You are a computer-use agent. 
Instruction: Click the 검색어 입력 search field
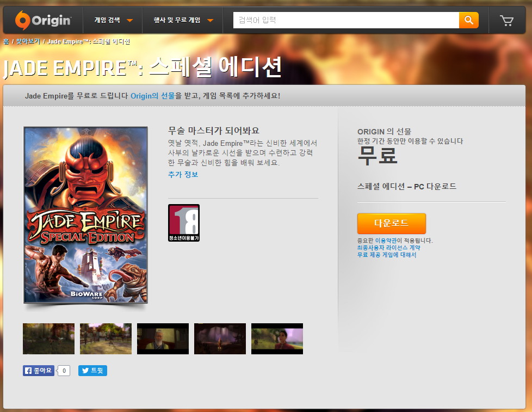pos(346,20)
